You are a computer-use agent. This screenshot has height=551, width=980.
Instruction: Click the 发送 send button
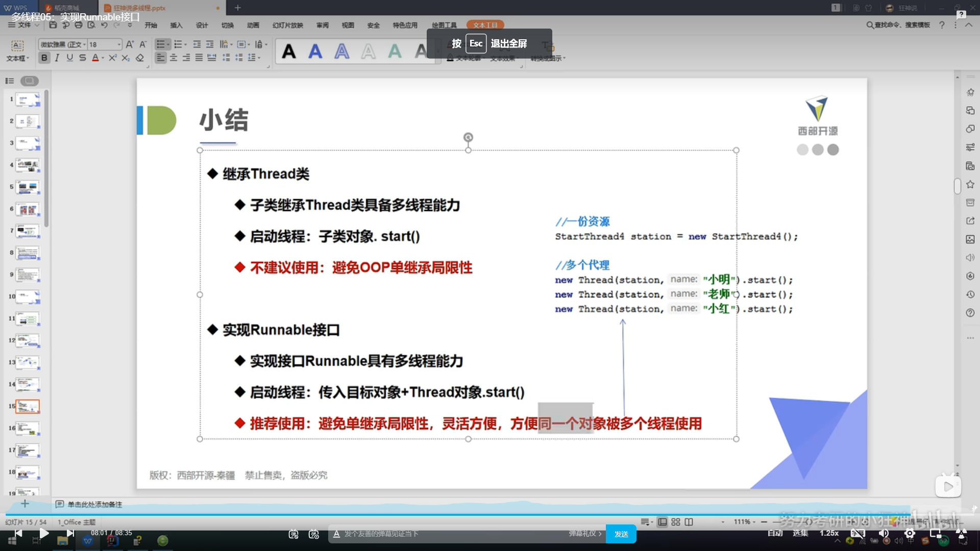pos(621,534)
